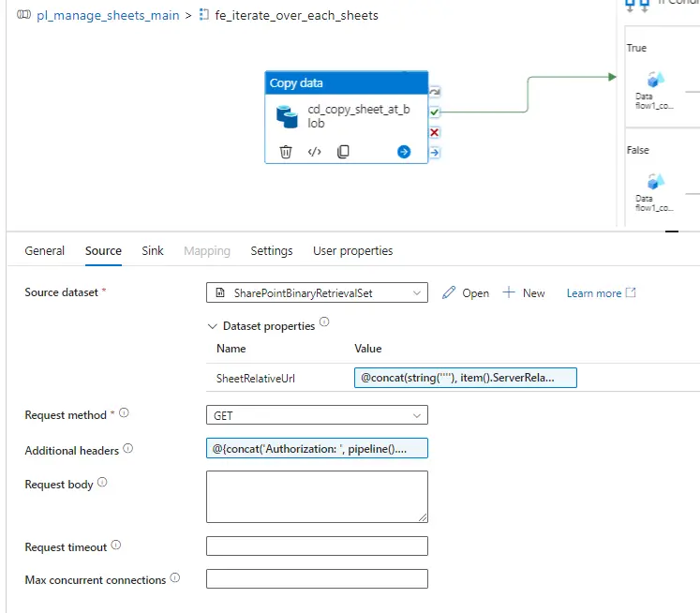This screenshot has width=700, height=613.
Task: Open the code view icon on Copy data activity
Action: click(315, 151)
